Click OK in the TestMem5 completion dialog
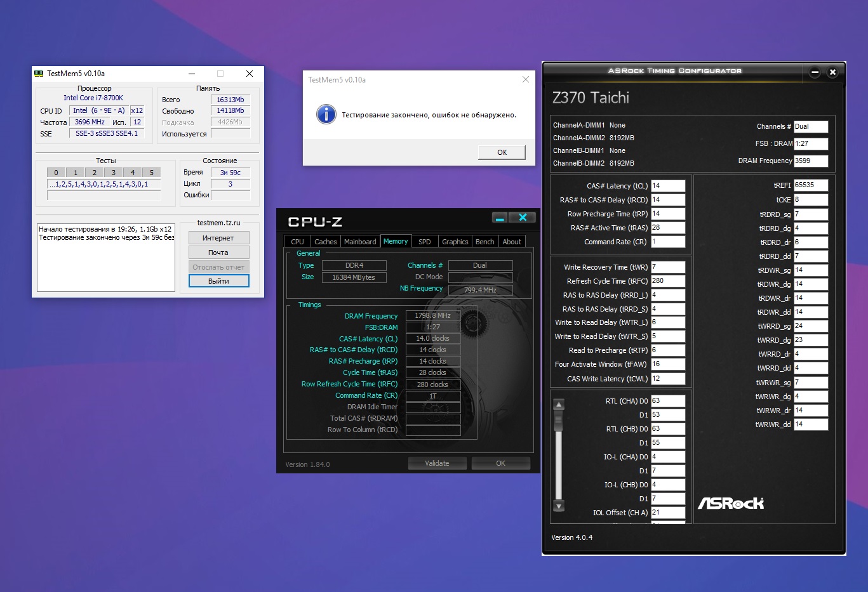This screenshot has width=868, height=592. click(502, 152)
